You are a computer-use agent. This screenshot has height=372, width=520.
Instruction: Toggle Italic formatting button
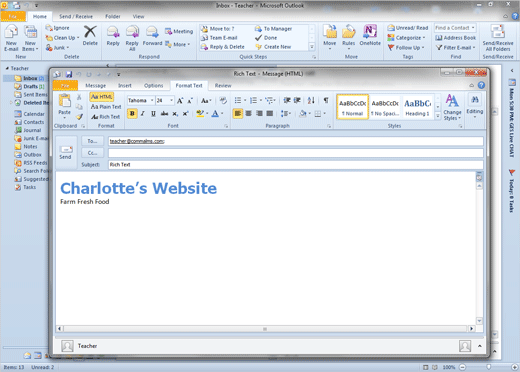[143, 114]
